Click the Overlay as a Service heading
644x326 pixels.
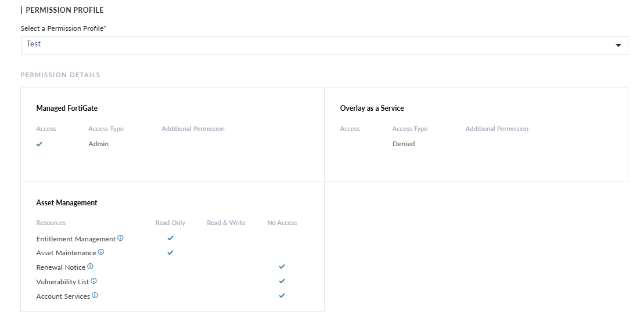pos(372,108)
